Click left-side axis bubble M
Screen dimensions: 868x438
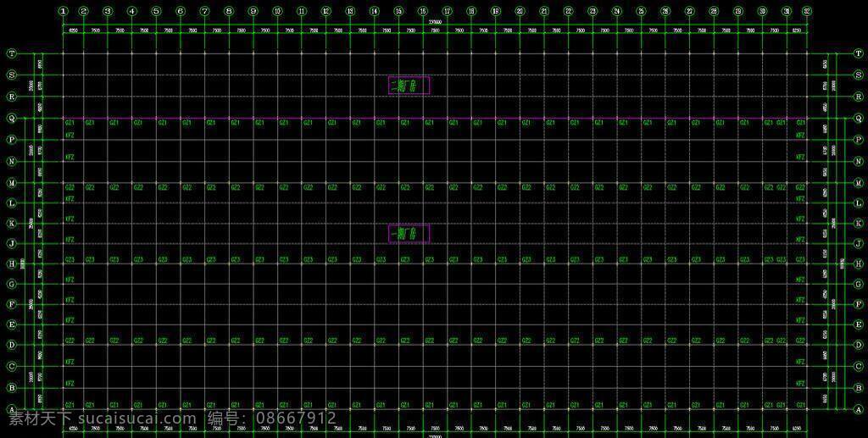point(12,182)
